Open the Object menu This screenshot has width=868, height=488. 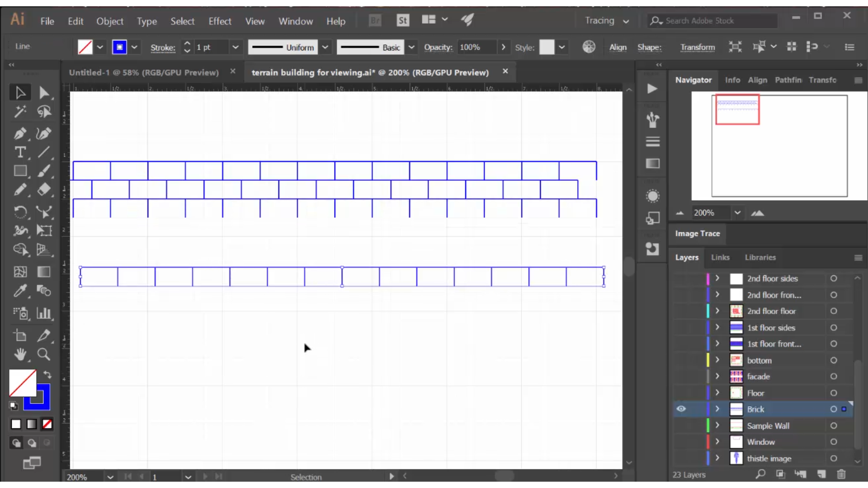coord(110,21)
